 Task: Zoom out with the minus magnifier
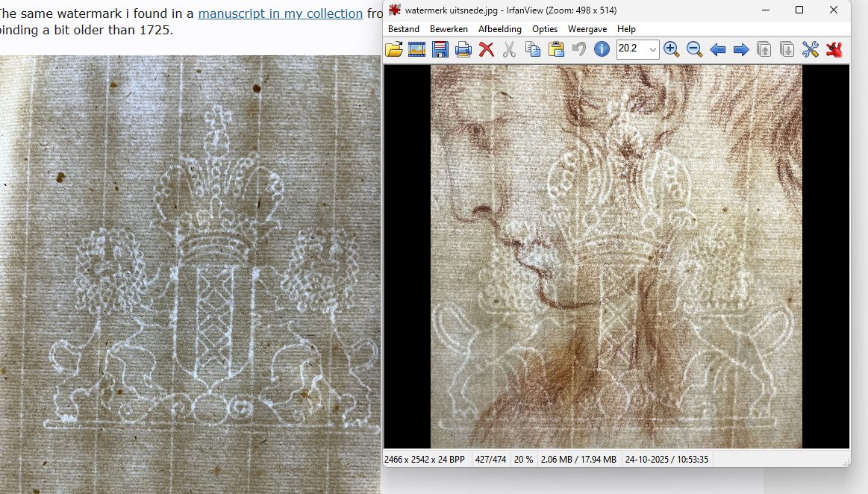point(695,50)
